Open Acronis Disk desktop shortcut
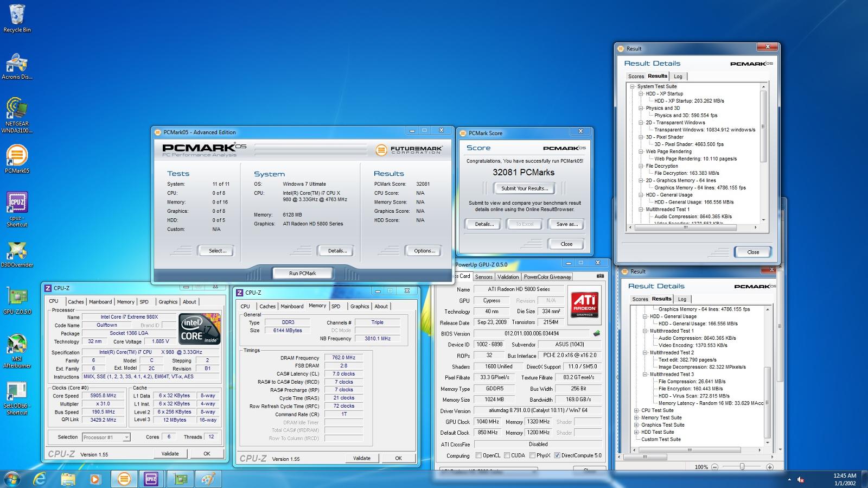 [17, 66]
